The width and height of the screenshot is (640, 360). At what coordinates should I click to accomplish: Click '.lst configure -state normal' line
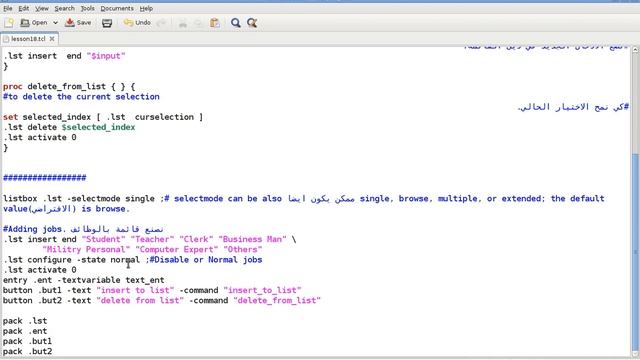71,260
